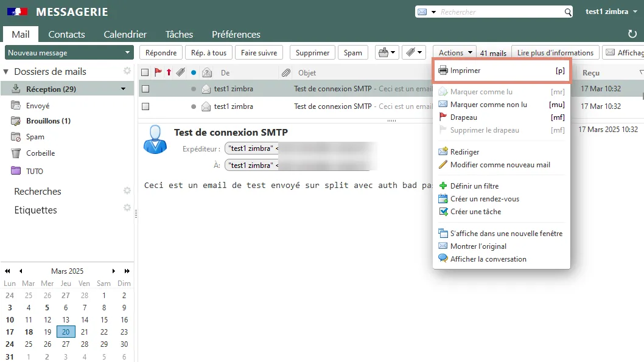This screenshot has height=362, width=644.
Task: Choose Modifier comme nouveau mail
Action: [x=502, y=165]
